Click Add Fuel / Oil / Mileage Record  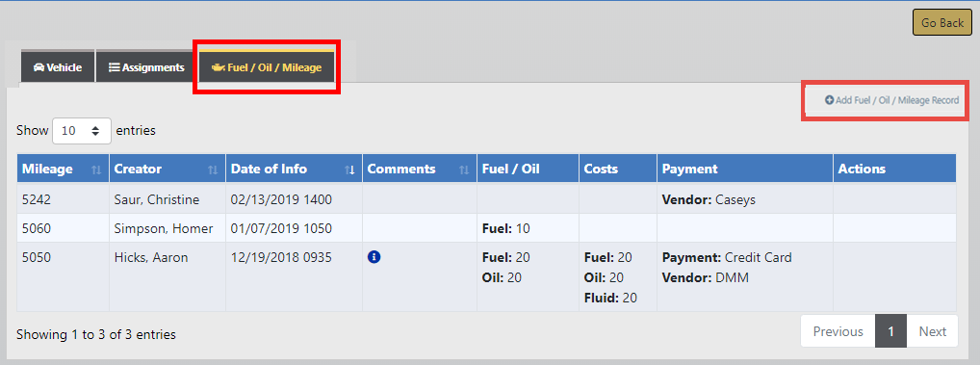(891, 100)
